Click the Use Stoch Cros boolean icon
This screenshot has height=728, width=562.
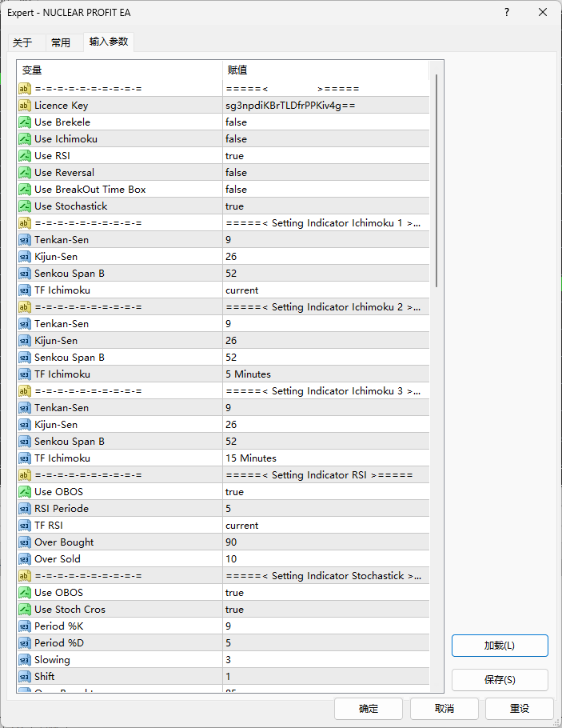(25, 610)
